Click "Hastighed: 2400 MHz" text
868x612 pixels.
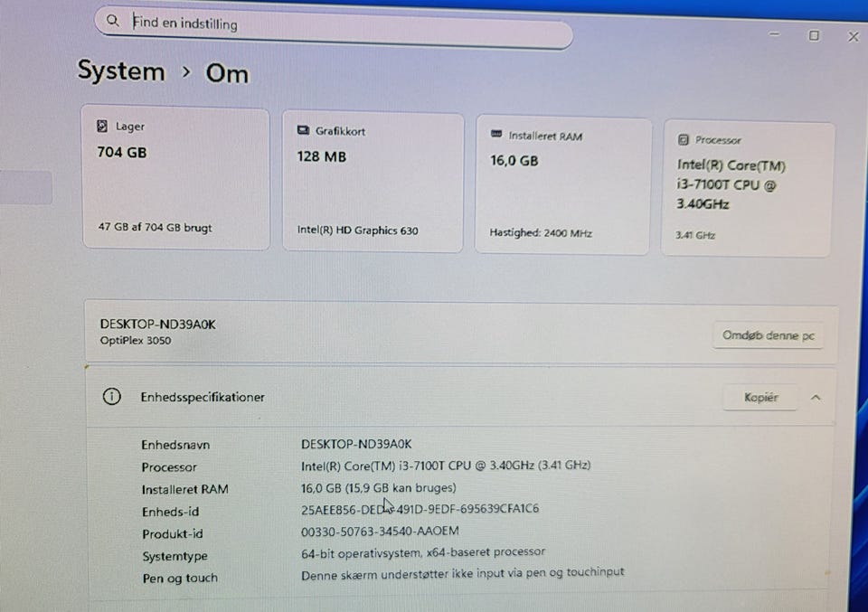tap(541, 233)
